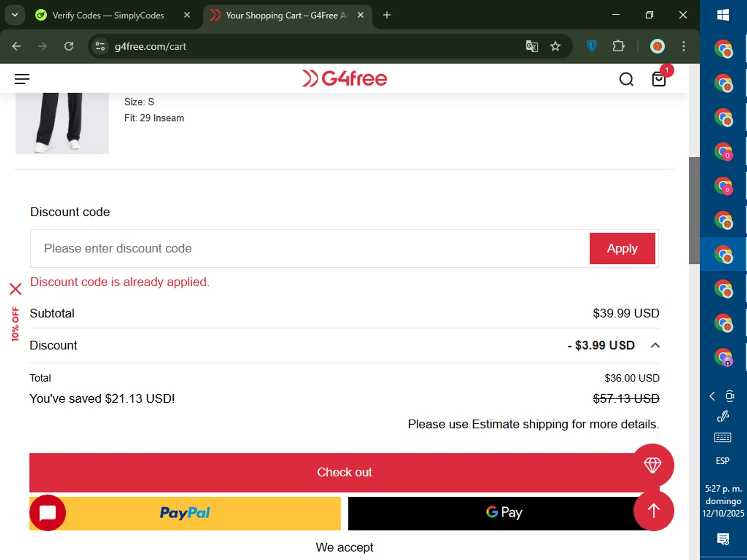Click the 'Size: S' text
The image size is (747, 560).
(x=139, y=102)
